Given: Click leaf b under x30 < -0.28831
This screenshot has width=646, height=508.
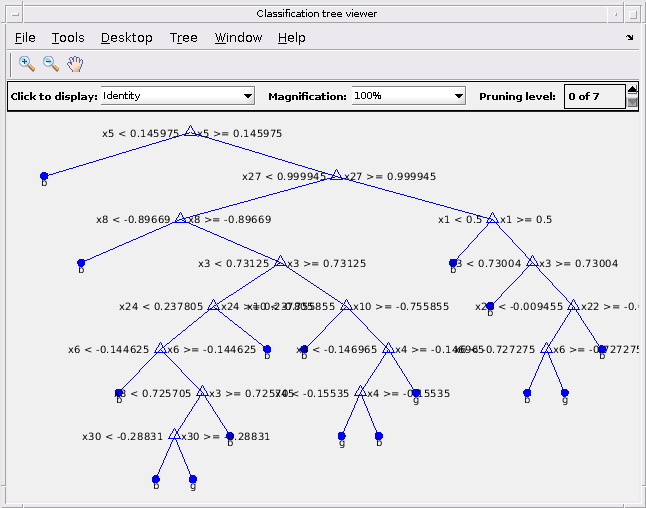Looking at the screenshot, I should 156,479.
